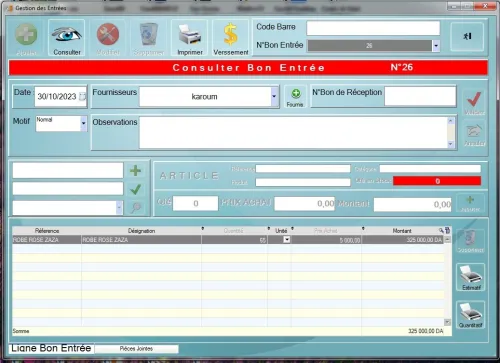Screen dimensions: 500x363
Task: Switch to Ligne Bon Entrée tab
Action: [x=51, y=348]
